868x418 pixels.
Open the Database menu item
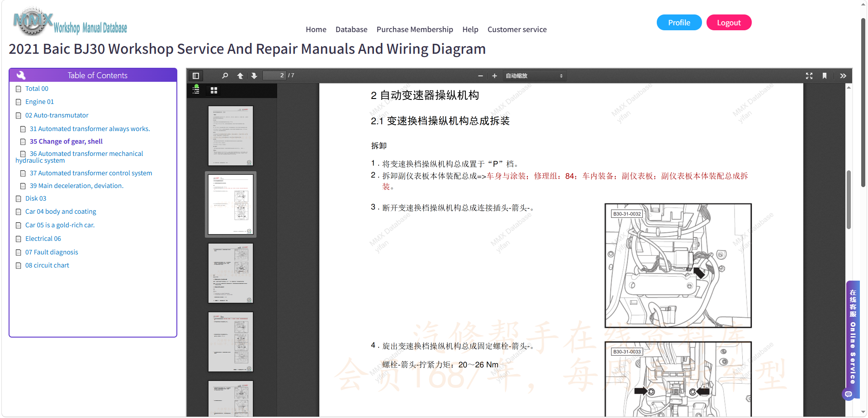tap(351, 29)
